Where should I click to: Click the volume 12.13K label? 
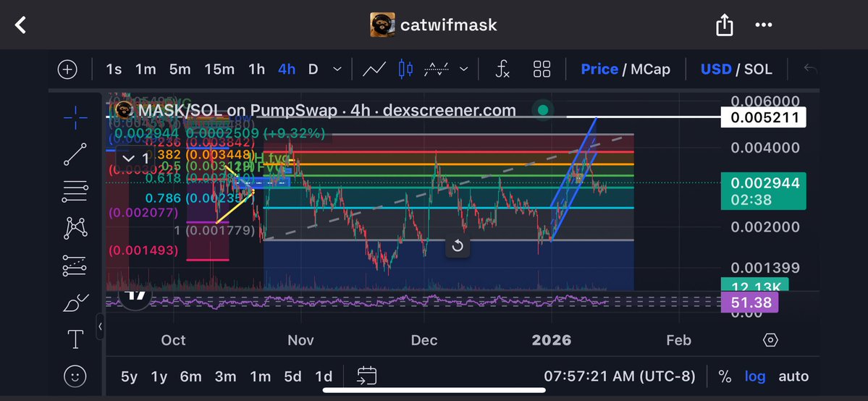click(754, 285)
